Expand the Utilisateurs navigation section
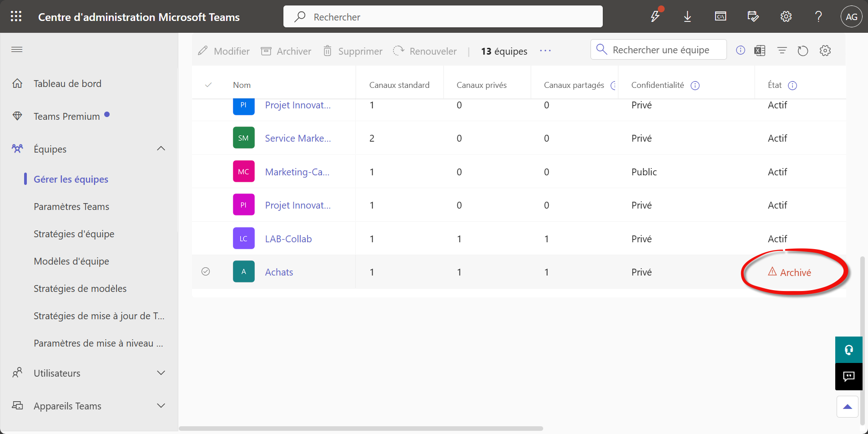Viewport: 868px width, 434px height. click(x=161, y=373)
